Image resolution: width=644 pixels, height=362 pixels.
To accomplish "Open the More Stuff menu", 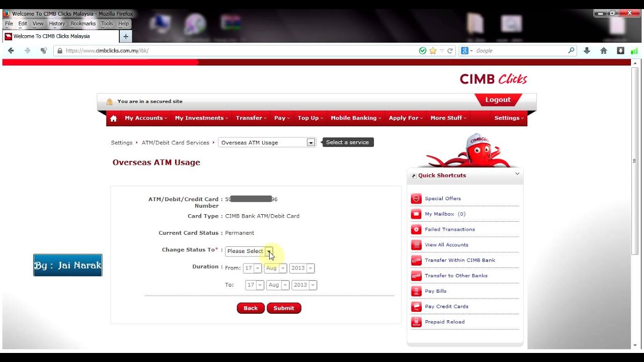I will pyautogui.click(x=448, y=118).
